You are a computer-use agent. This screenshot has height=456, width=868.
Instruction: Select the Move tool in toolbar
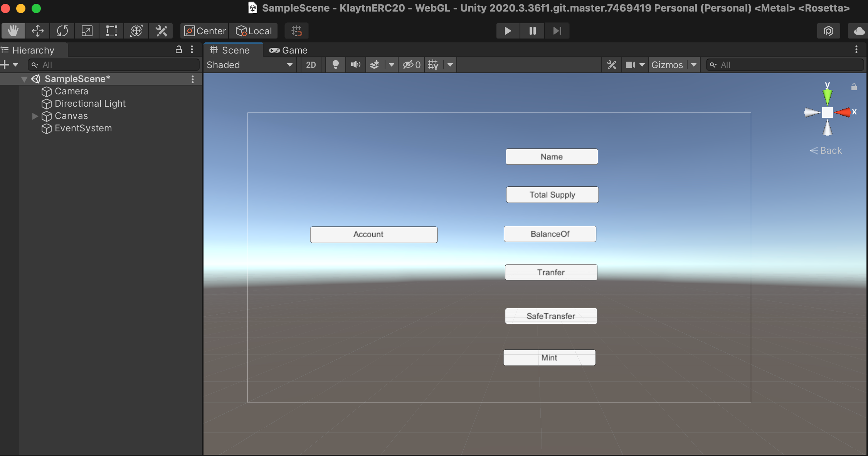[x=37, y=31]
